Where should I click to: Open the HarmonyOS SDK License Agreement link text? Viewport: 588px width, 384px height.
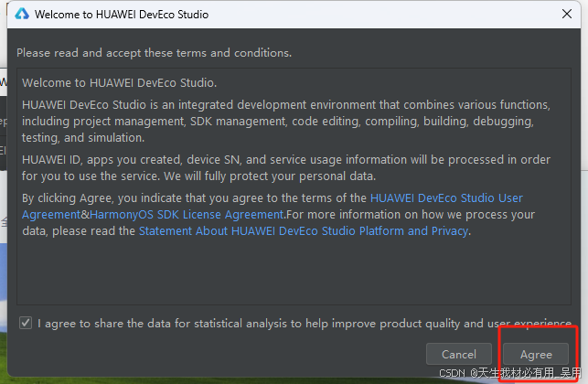(187, 215)
